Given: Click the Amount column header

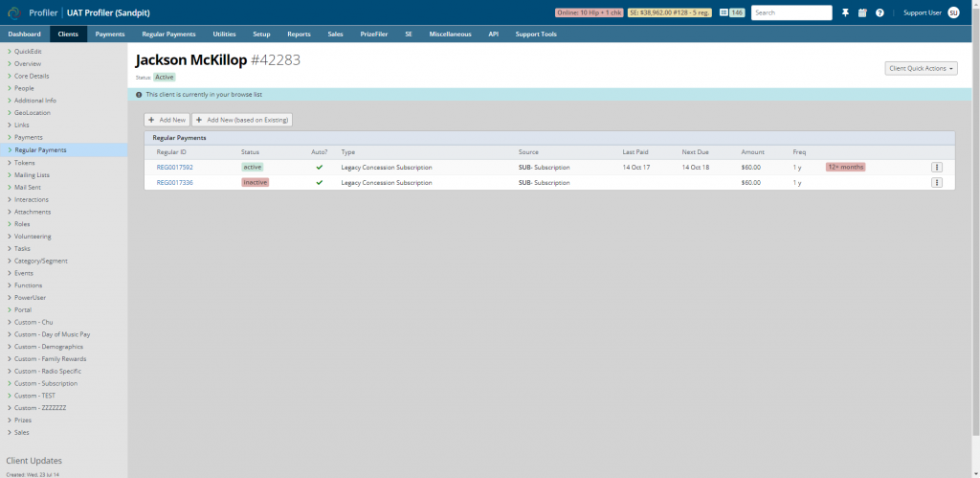Looking at the screenshot, I should tap(752, 152).
